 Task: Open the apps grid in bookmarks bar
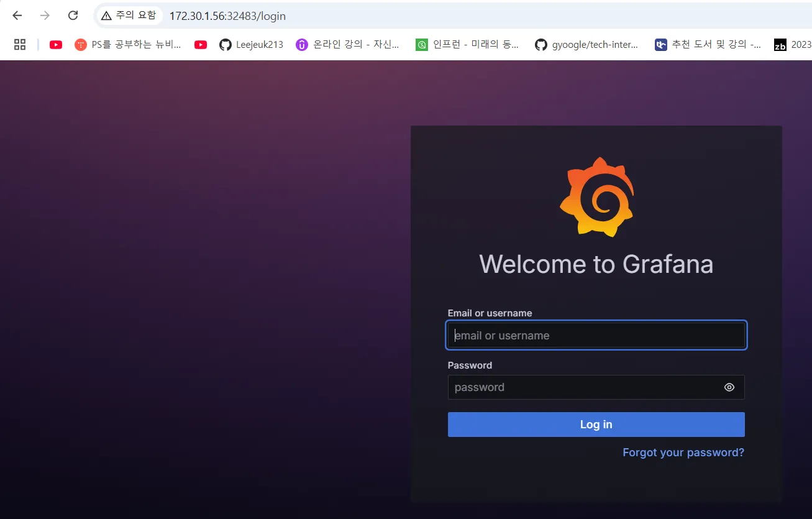coord(20,44)
